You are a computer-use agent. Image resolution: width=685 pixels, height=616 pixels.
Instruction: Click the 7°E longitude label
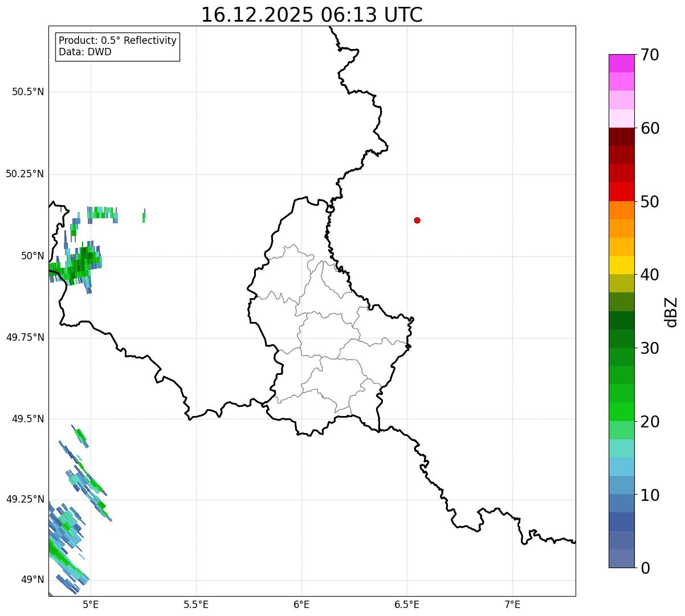512,604
